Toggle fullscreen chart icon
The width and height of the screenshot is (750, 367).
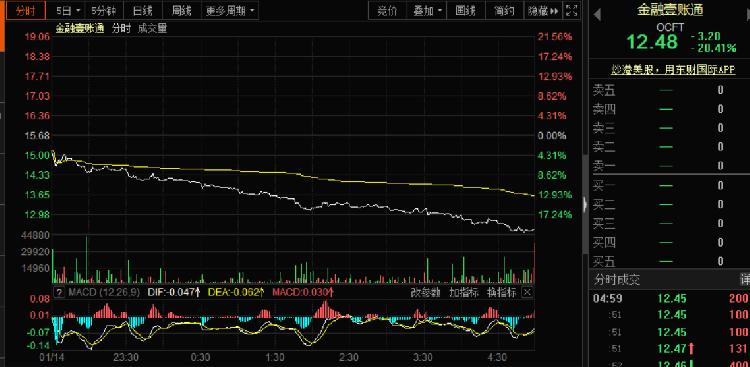[572, 10]
